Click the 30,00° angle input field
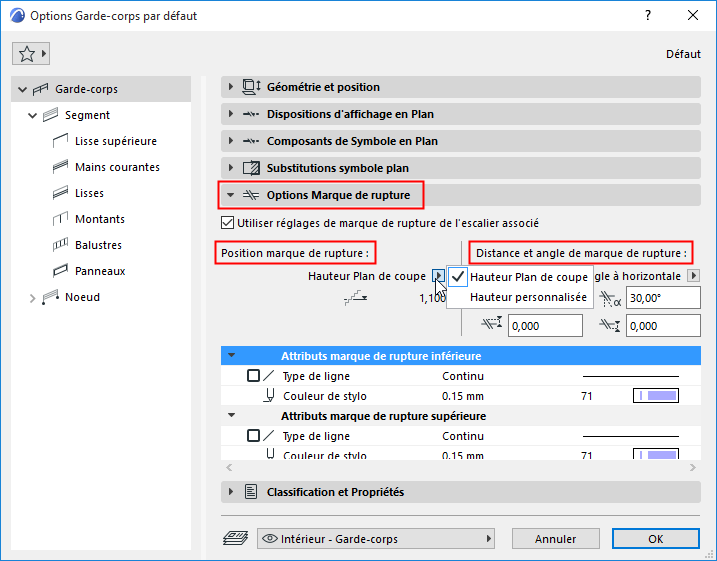Viewport: 717px width, 561px height. 662,298
